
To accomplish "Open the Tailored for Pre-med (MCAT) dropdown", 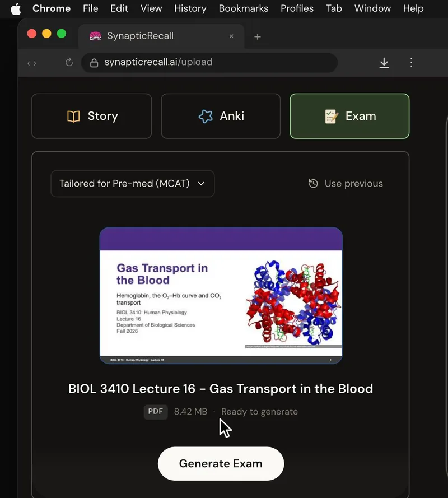I will [133, 184].
